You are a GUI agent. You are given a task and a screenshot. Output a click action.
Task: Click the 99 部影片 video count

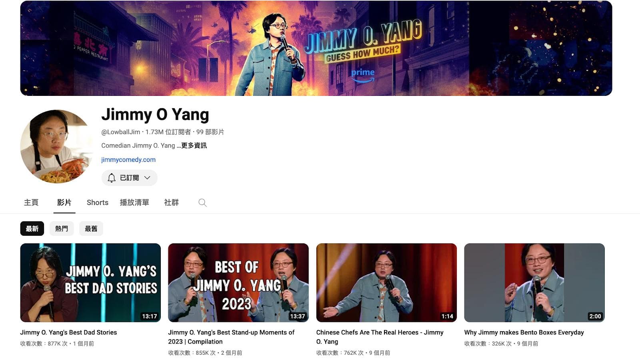point(210,132)
